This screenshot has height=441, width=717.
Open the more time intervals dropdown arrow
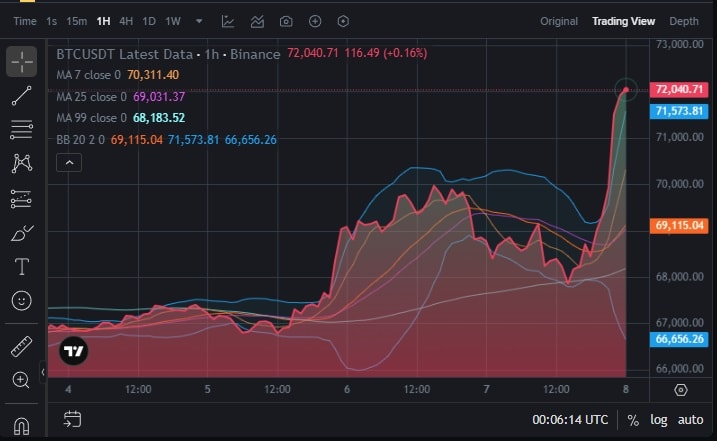pos(199,21)
